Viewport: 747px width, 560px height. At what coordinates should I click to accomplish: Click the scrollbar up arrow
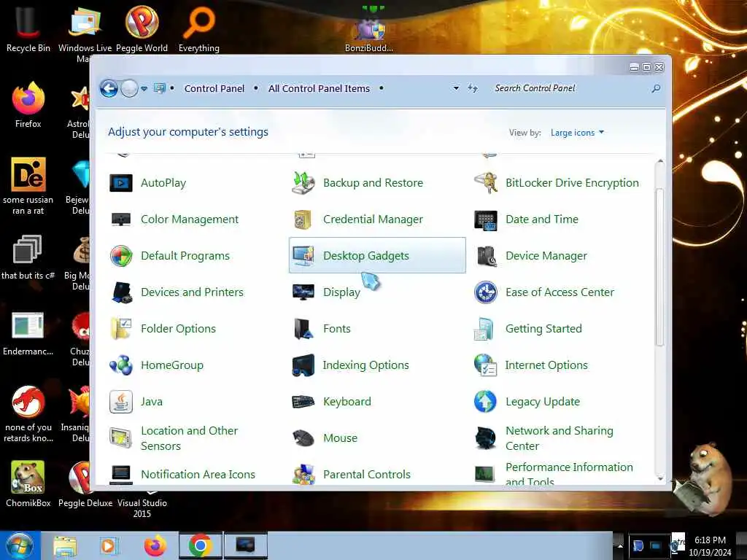[659, 162]
